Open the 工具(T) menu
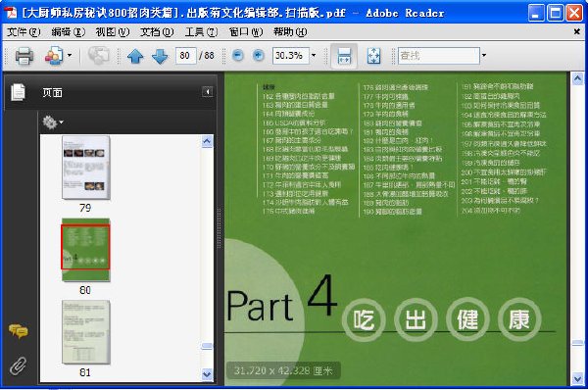Viewport: 588px width, 390px height. click(x=201, y=32)
